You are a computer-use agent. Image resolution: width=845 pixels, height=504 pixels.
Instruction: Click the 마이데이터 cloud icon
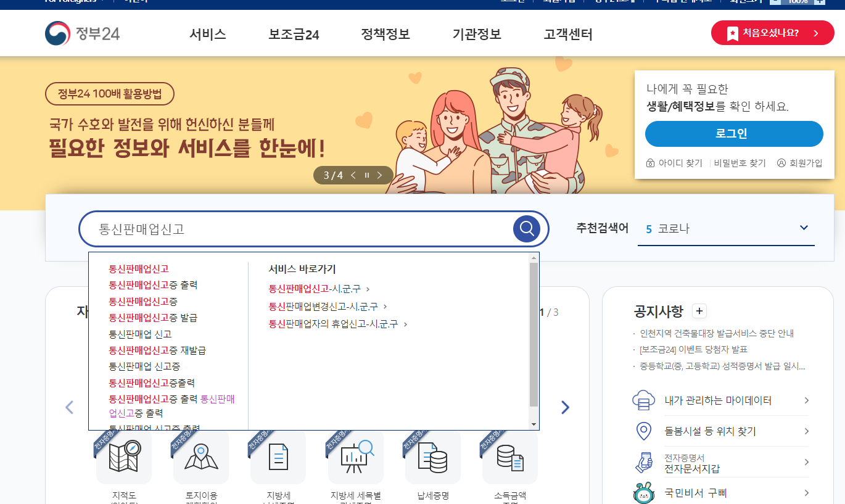pos(643,400)
